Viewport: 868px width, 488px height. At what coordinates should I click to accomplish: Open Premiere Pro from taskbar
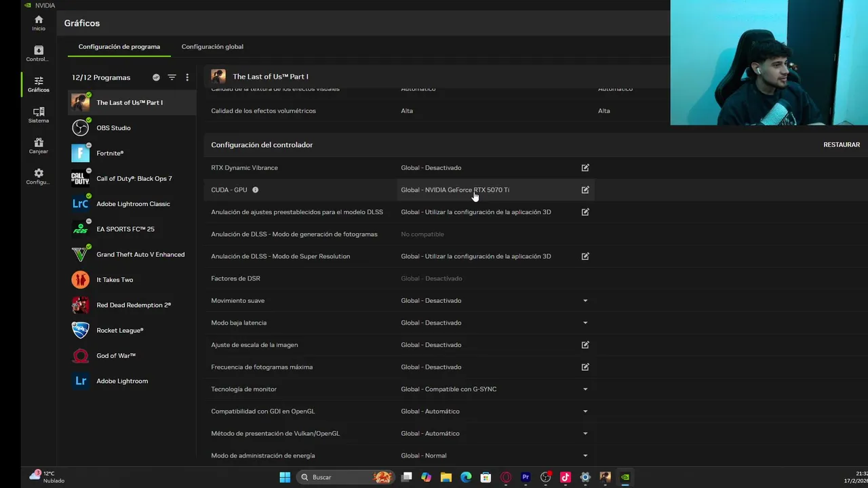(x=526, y=477)
